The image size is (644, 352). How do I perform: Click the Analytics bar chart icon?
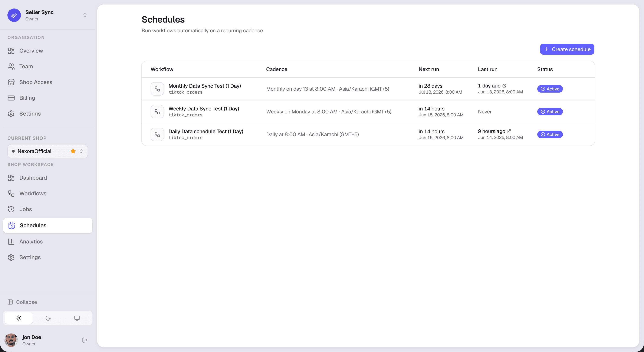(x=11, y=242)
